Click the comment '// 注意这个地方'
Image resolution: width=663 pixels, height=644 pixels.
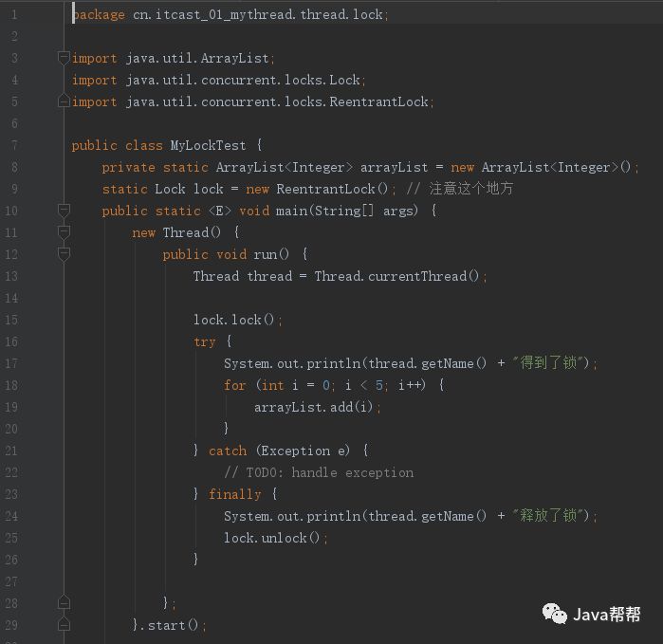coord(460,188)
